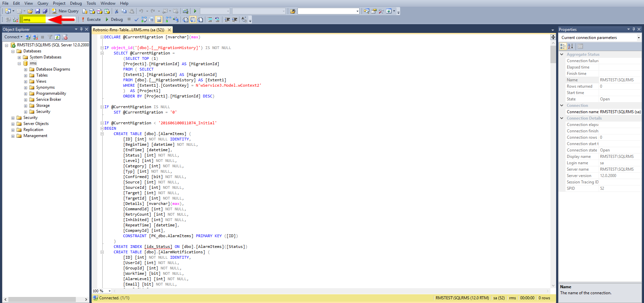Click the Decrease Indent icon

227,19
